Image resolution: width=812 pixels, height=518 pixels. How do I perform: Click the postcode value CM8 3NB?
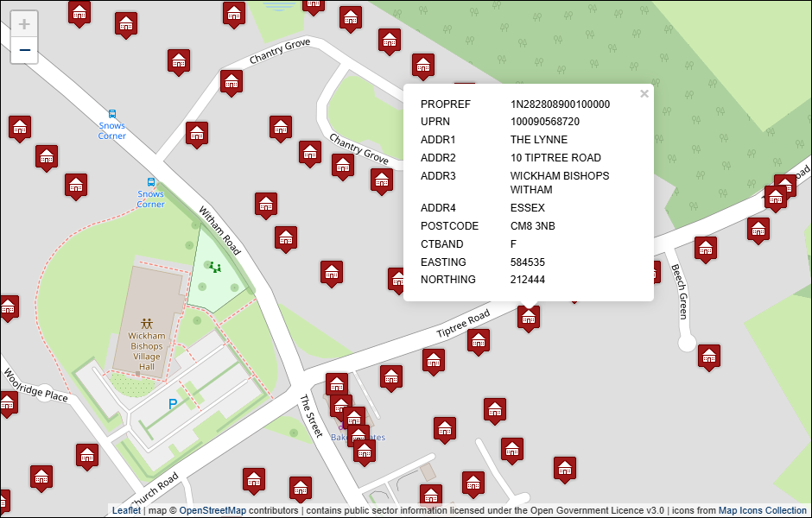coord(533,226)
